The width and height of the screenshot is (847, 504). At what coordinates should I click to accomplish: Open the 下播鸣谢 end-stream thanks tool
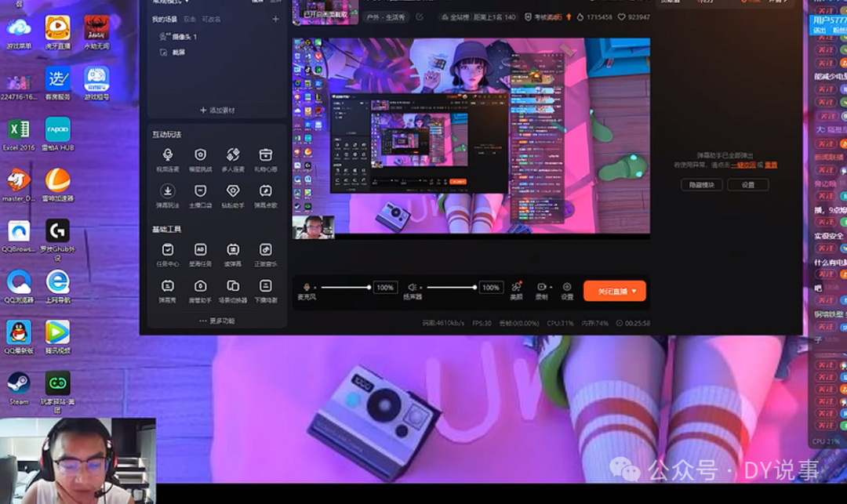coord(265,291)
